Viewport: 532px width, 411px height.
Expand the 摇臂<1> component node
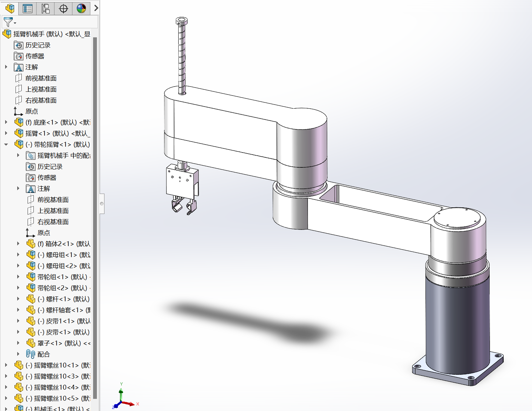pos(6,134)
